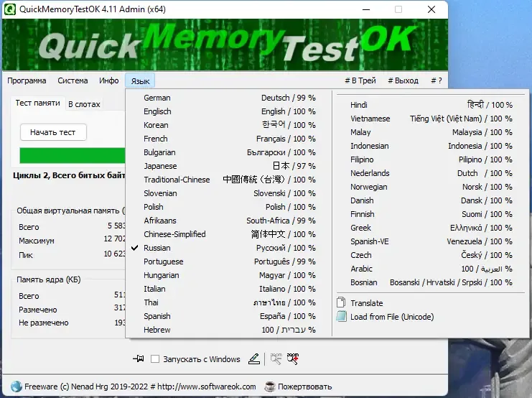Screen dimensions: 532x398
Task: Choose Korean from language list
Action: [x=229, y=125]
